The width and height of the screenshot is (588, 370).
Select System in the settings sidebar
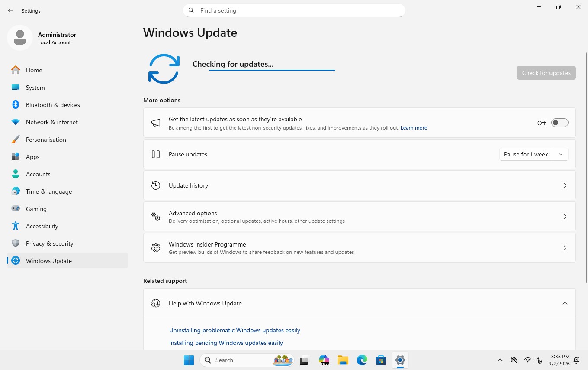pos(67,88)
